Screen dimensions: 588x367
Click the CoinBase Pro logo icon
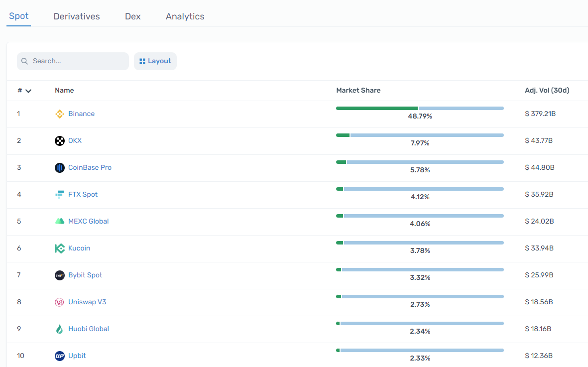[60, 168]
